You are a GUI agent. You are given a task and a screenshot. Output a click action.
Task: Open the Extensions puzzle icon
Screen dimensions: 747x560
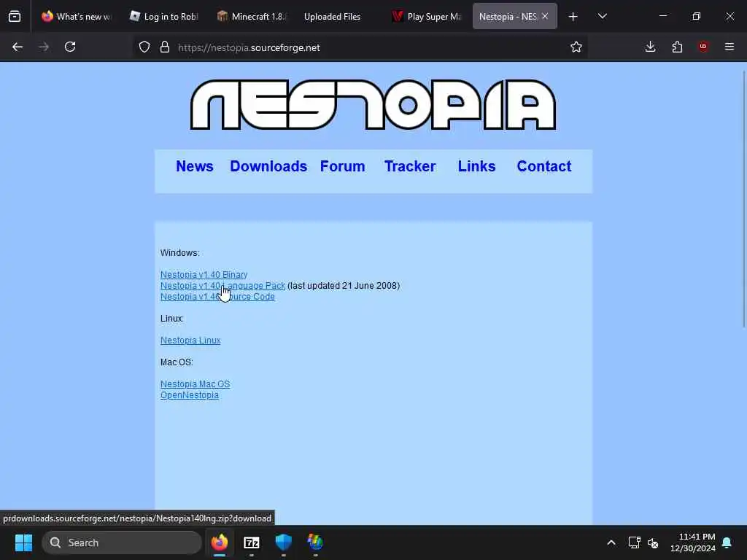[x=677, y=47]
